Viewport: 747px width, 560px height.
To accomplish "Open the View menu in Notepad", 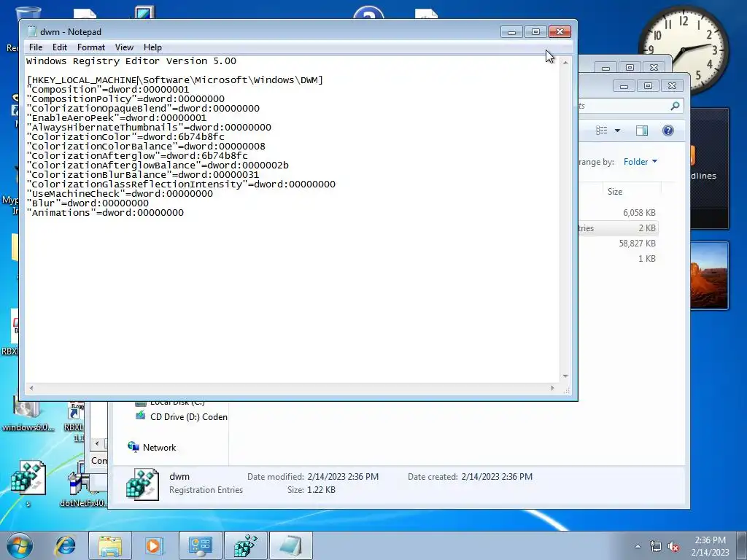I will 124,47.
